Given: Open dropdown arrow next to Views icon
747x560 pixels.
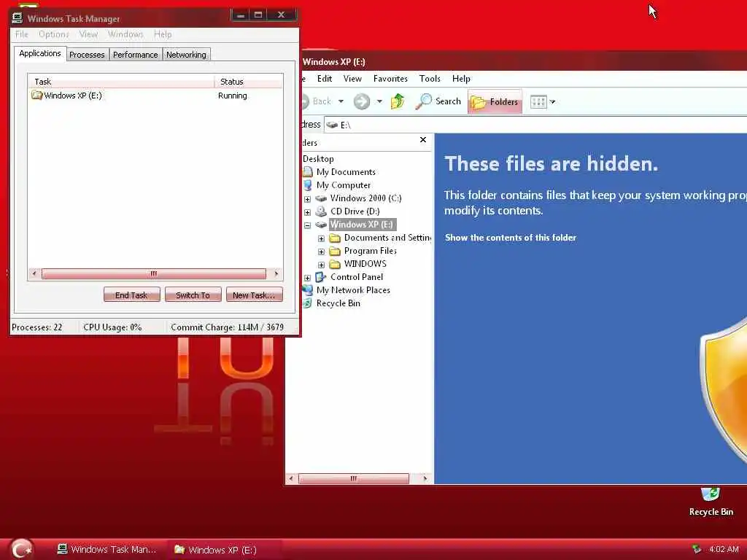Looking at the screenshot, I should [553, 102].
